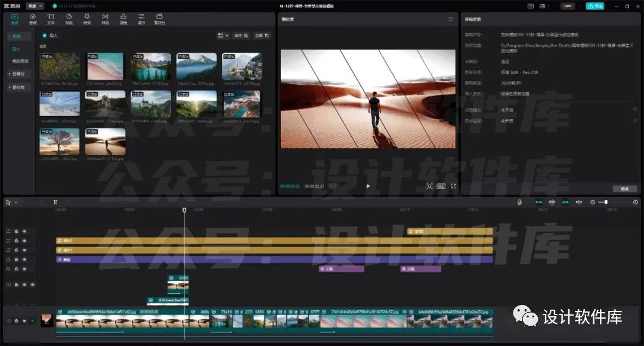Image resolution: width=644 pixels, height=346 pixels.
Task: Open the Audio (音频) panel icon
Action: [x=33, y=19]
